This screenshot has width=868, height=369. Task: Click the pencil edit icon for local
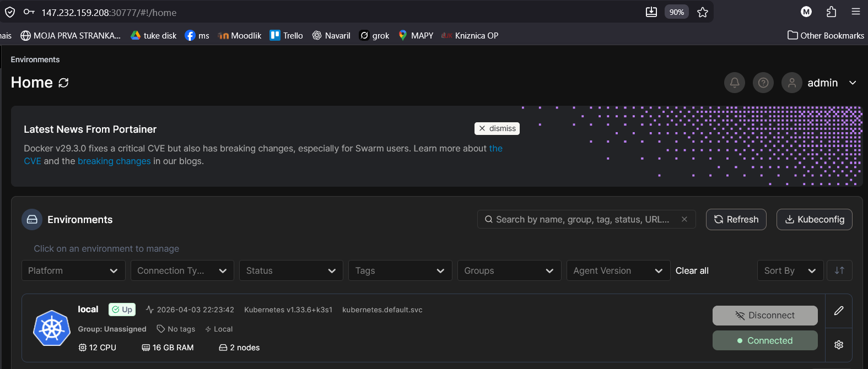coord(838,311)
